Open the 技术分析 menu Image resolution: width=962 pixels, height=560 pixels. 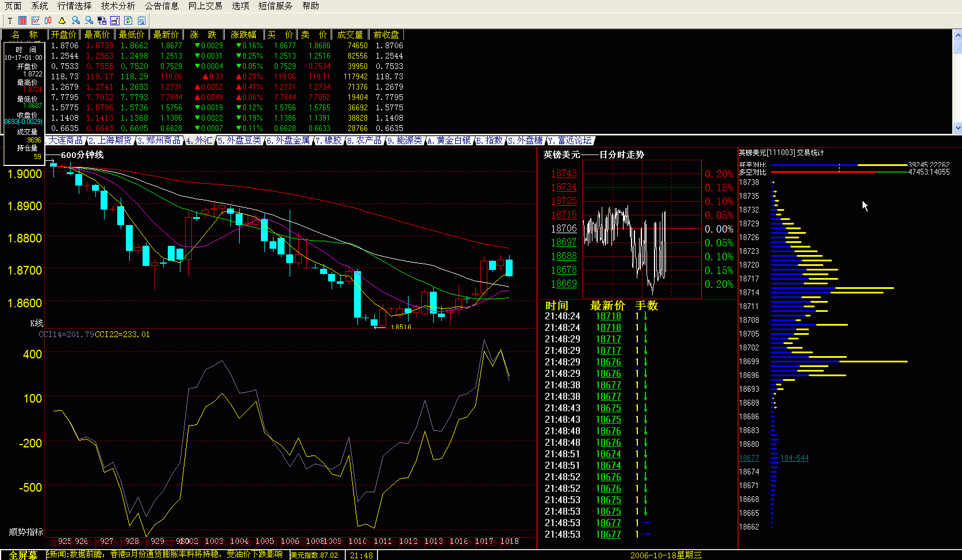118,6
